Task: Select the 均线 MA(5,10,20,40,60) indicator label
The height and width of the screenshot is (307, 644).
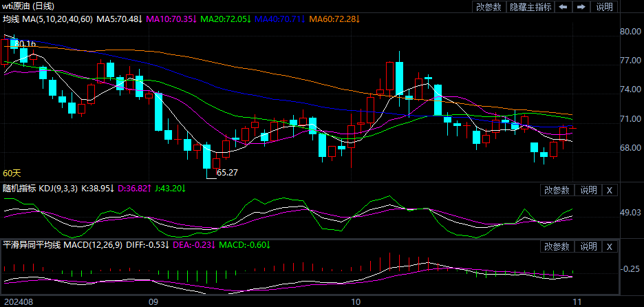Action: pos(47,19)
